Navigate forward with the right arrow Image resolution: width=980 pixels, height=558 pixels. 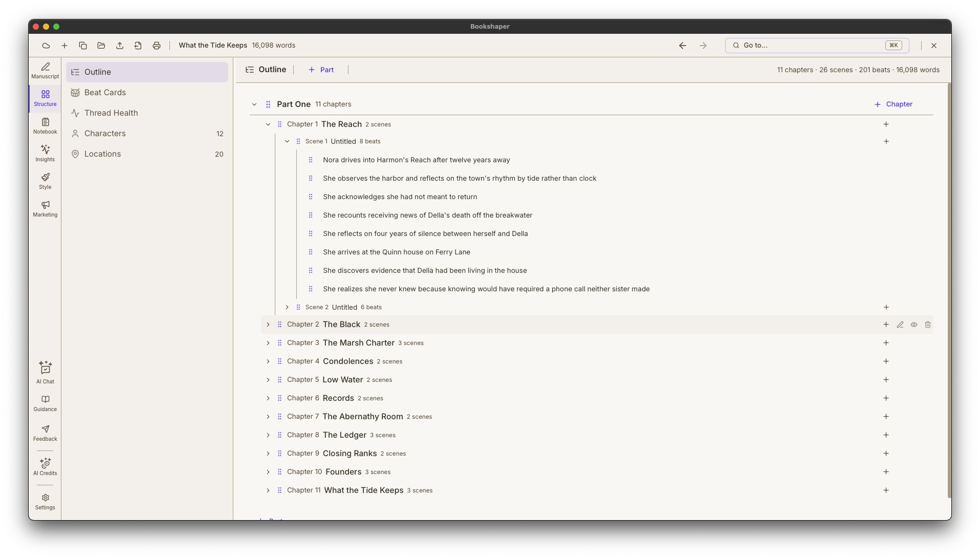703,46
